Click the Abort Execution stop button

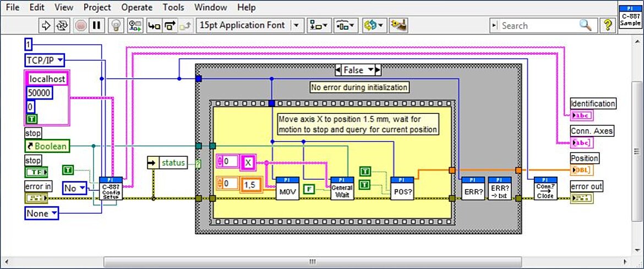(x=80, y=25)
